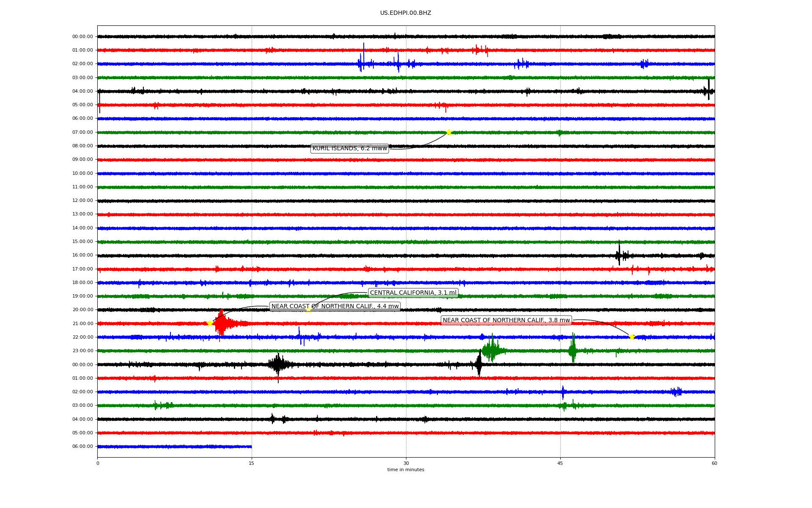Click the 60 tick on the x-axis
Image resolution: width=812 pixels, height=508 pixels.
(714, 463)
